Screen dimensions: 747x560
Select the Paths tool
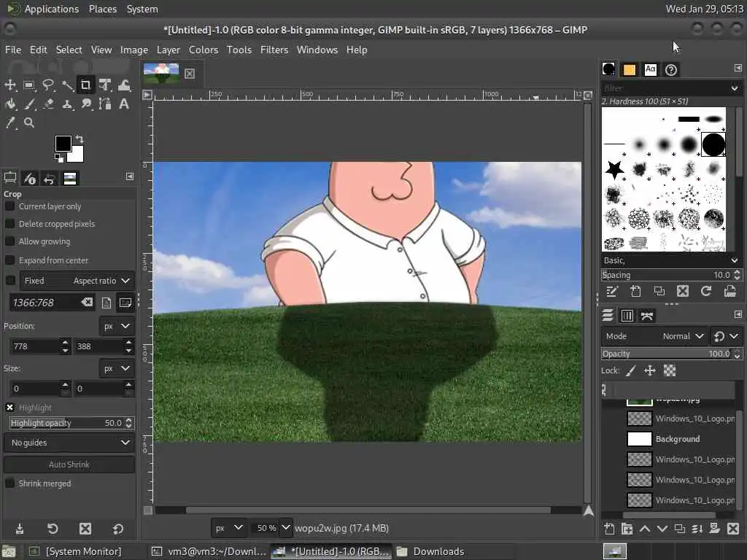[x=105, y=104]
